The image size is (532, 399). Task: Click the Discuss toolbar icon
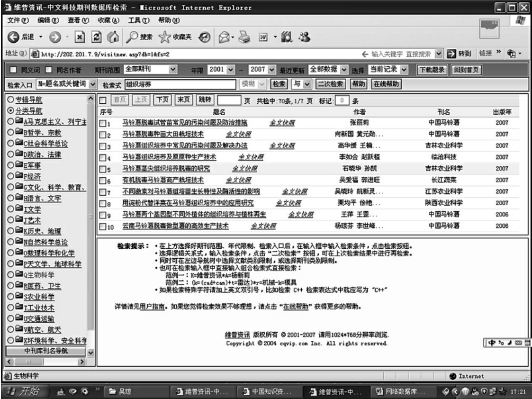pyautogui.click(x=287, y=37)
